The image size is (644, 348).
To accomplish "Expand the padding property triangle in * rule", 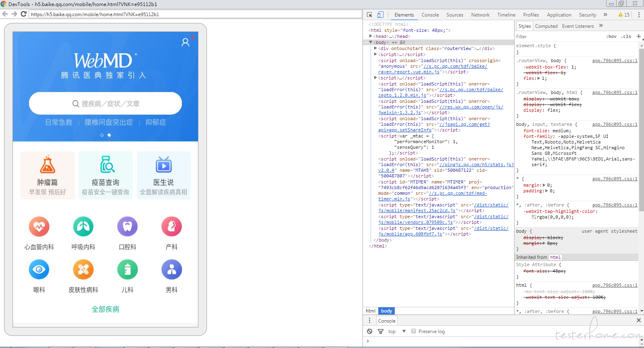I will (x=547, y=191).
